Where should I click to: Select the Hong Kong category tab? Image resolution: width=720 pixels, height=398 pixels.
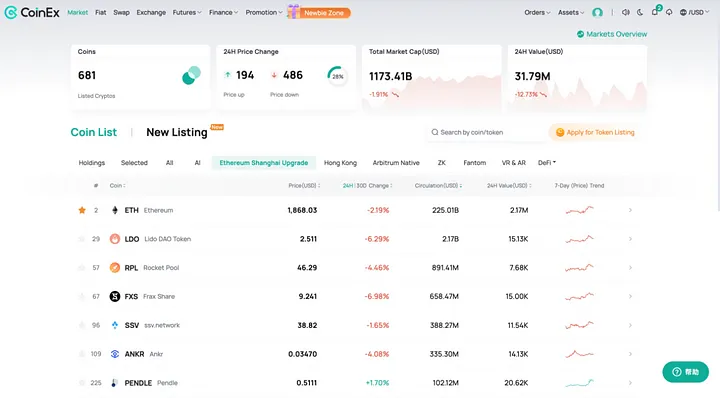click(340, 163)
